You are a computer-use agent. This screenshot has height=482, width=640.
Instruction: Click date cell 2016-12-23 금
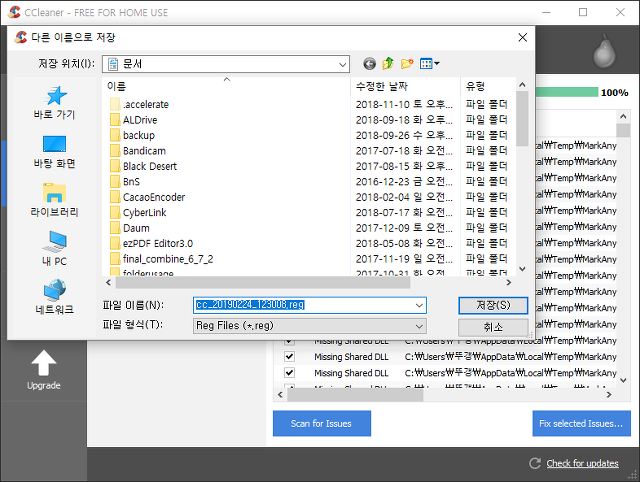[404, 182]
